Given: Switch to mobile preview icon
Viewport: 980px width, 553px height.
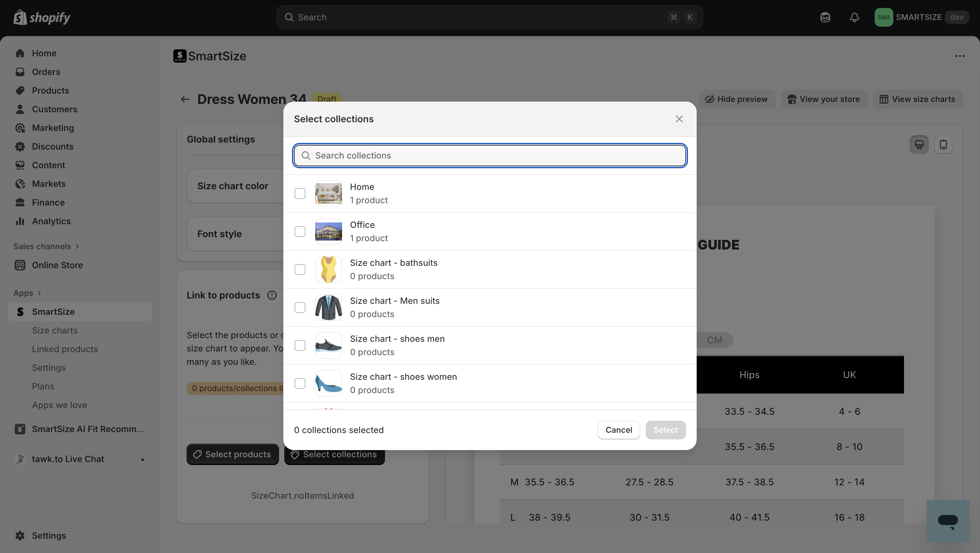Looking at the screenshot, I should pyautogui.click(x=943, y=145).
